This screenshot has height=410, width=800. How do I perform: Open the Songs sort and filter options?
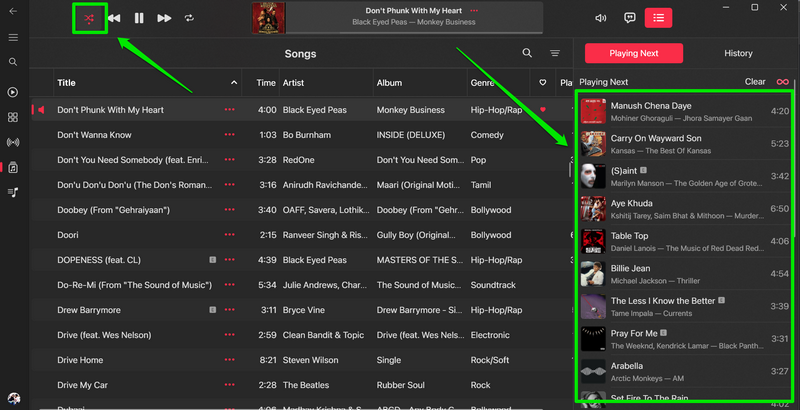point(555,53)
